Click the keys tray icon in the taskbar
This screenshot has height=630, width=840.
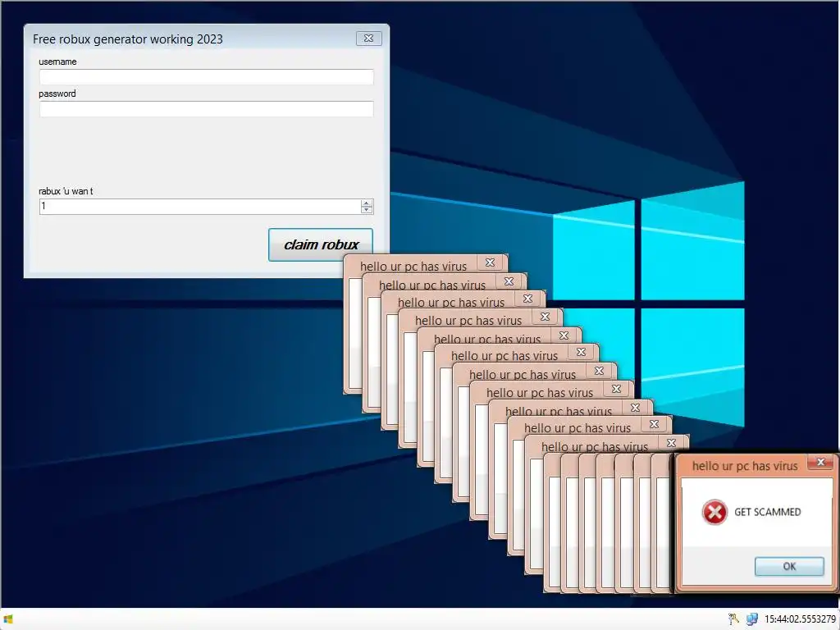coord(734,619)
